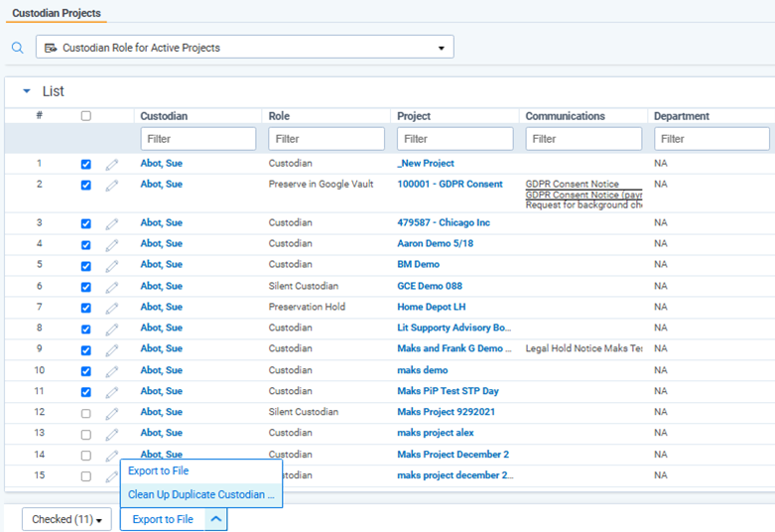Click edit pencil for maks project alex row
The image size is (775, 532).
click(x=112, y=434)
